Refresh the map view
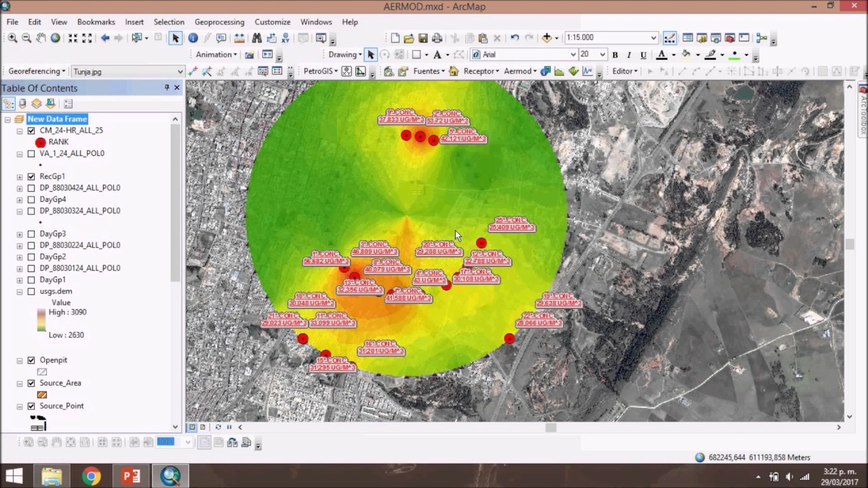Viewport: 868px width, 488px height. pyautogui.click(x=218, y=427)
